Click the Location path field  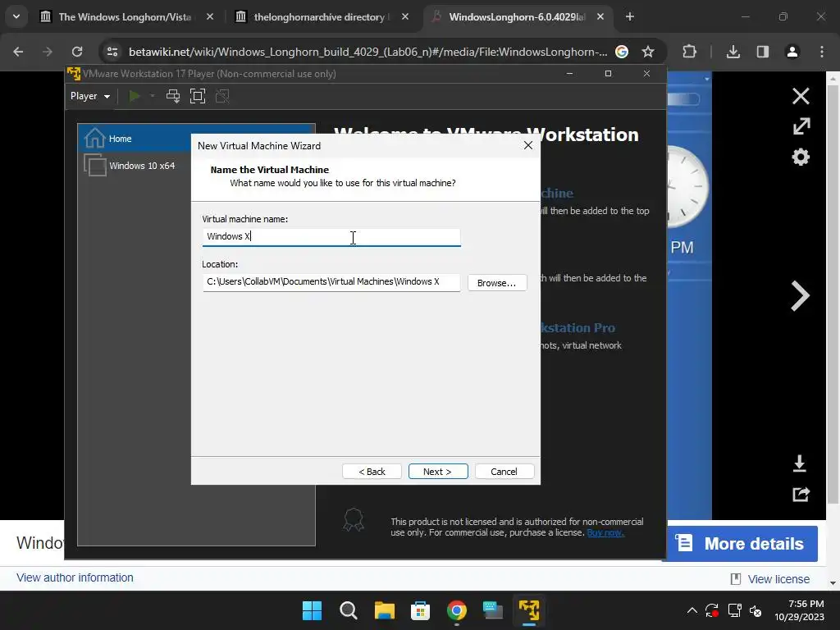coord(331,282)
